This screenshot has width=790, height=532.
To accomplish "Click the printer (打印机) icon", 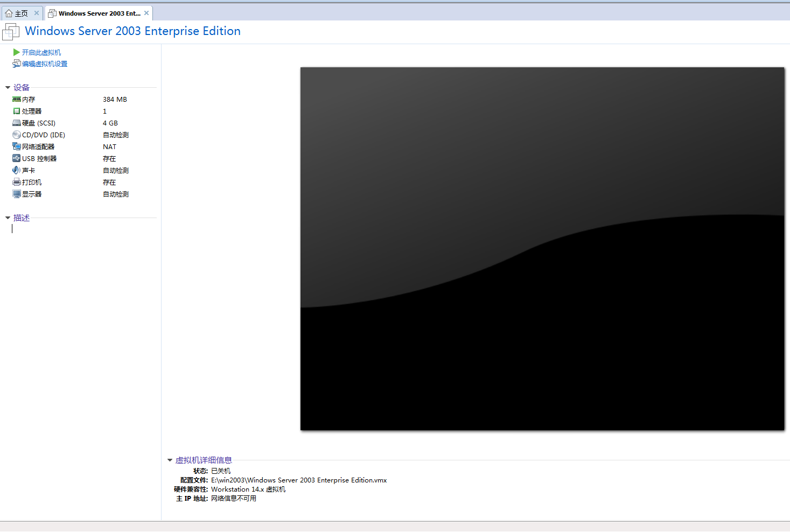I will pyautogui.click(x=17, y=182).
